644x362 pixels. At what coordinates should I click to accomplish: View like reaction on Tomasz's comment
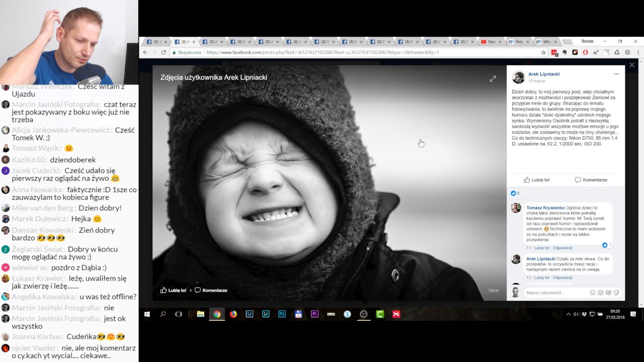pyautogui.click(x=606, y=245)
